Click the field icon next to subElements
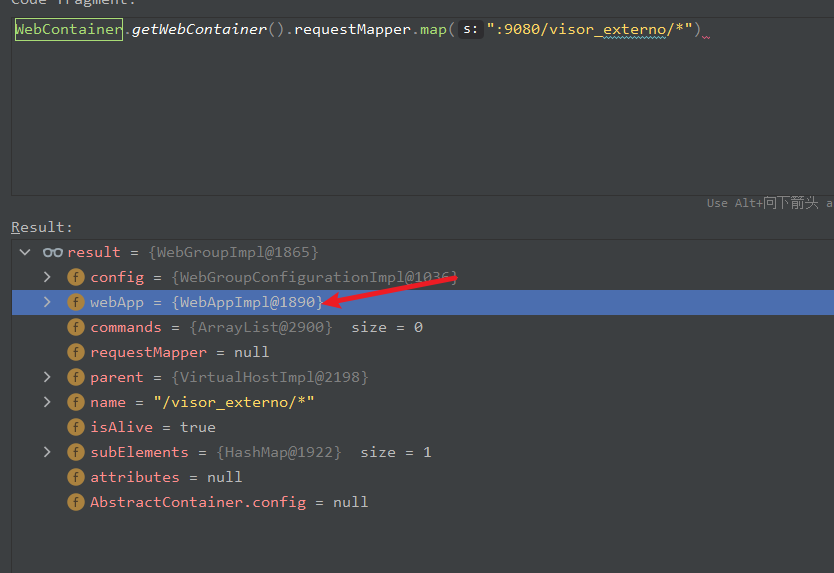The width and height of the screenshot is (834, 573). (76, 452)
